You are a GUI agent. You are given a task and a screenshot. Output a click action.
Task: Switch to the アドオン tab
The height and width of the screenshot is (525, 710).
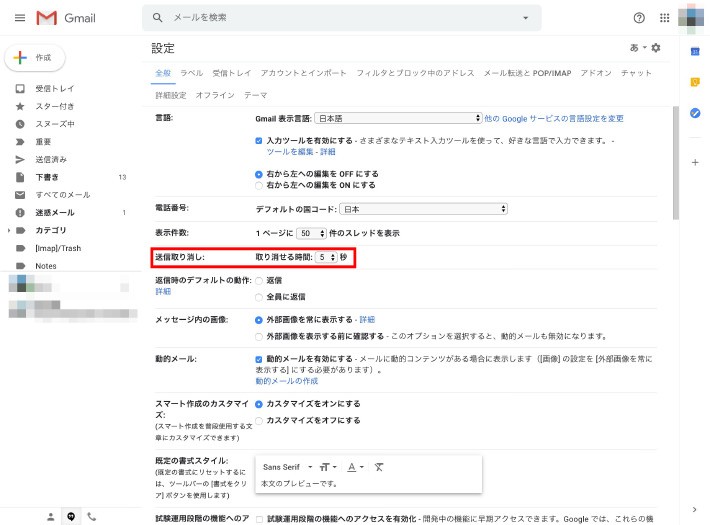tap(596, 73)
